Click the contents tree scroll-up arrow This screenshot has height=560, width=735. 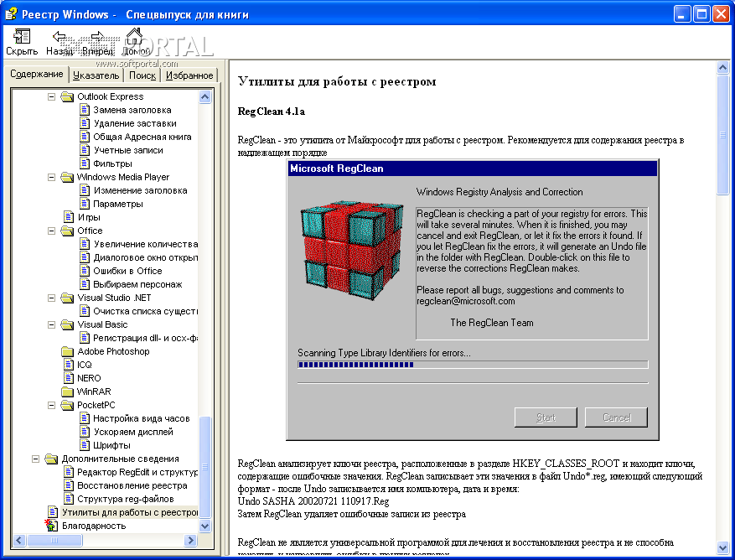pyautogui.click(x=204, y=97)
